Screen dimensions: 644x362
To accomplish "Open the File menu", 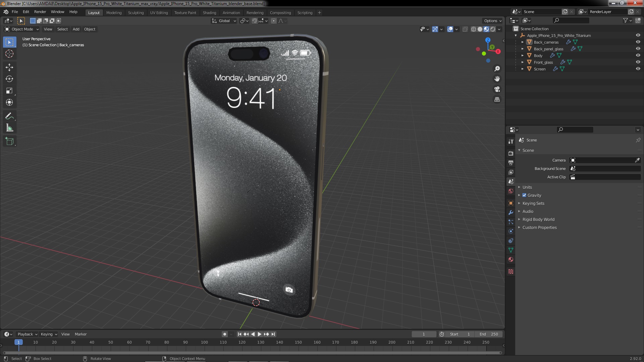I will (x=15, y=12).
